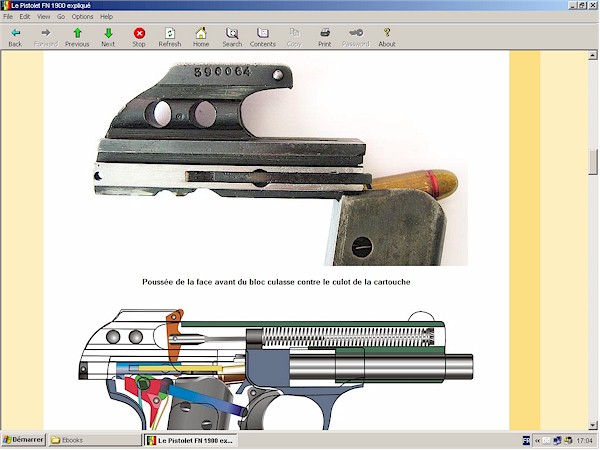
Task: Go to the Previous page with green up arrow
Action: [77, 33]
